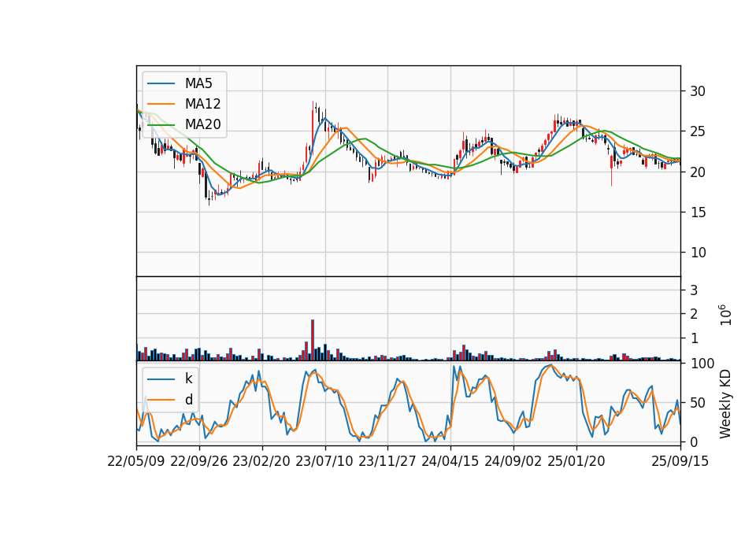Click the volume axis label 3
756x543 pixels.
click(x=694, y=290)
